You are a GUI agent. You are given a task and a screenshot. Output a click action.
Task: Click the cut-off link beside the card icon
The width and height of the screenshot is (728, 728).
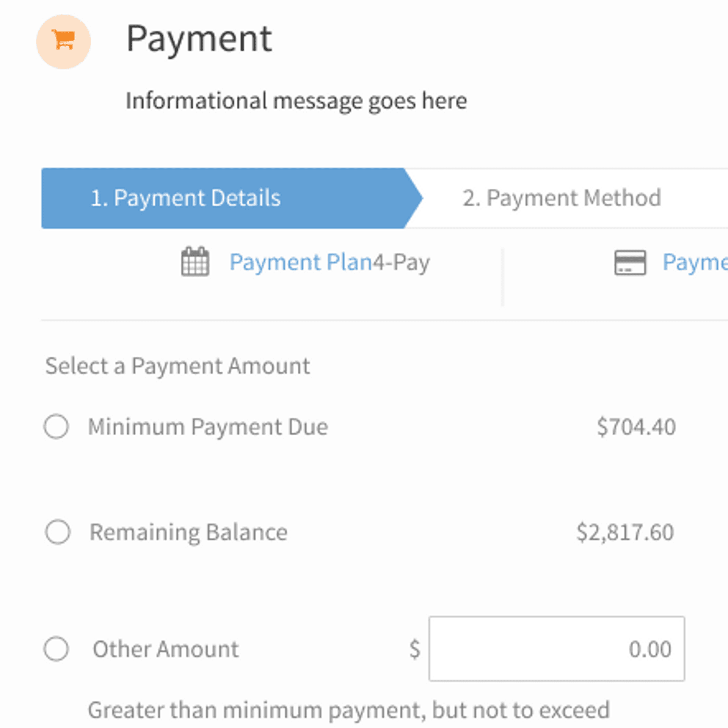pos(695,262)
